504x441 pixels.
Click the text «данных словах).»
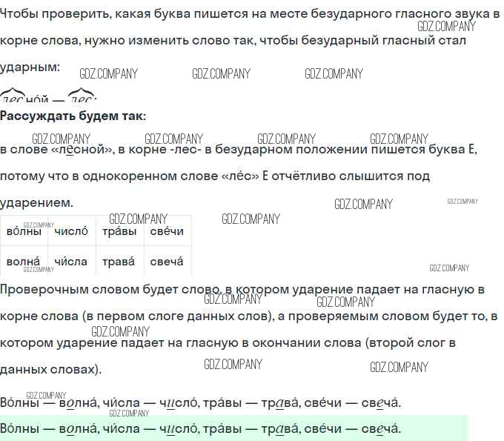click(x=51, y=369)
